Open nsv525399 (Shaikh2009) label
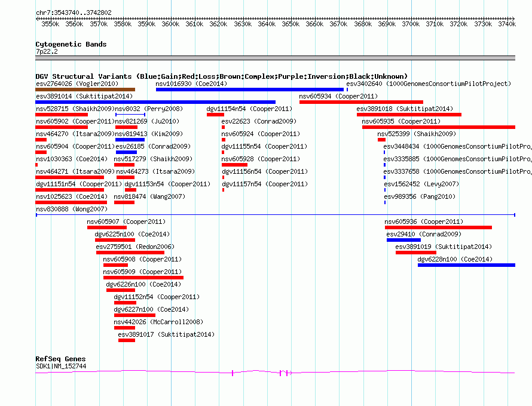 [417, 134]
